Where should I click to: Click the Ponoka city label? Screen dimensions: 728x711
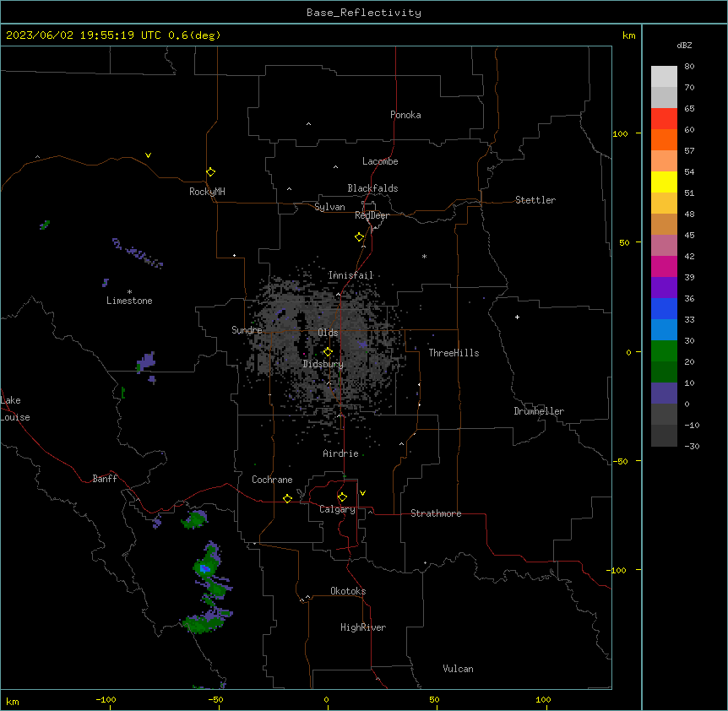point(405,115)
